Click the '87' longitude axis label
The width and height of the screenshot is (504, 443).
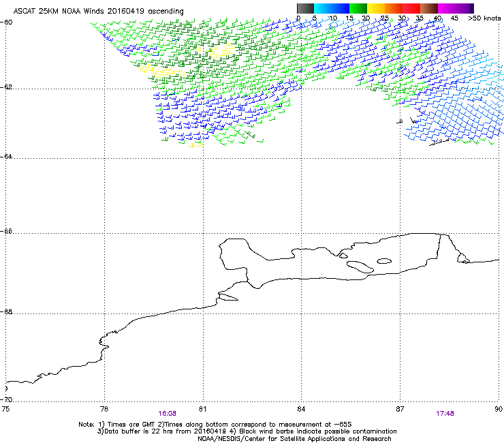(400, 409)
